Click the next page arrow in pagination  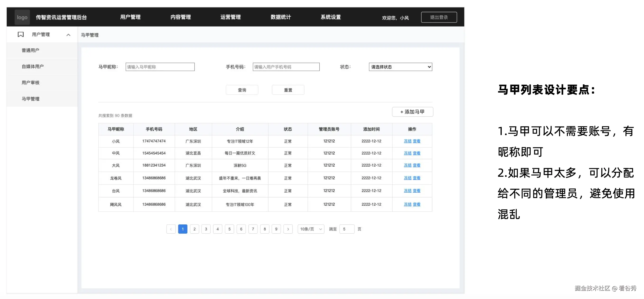tap(288, 229)
